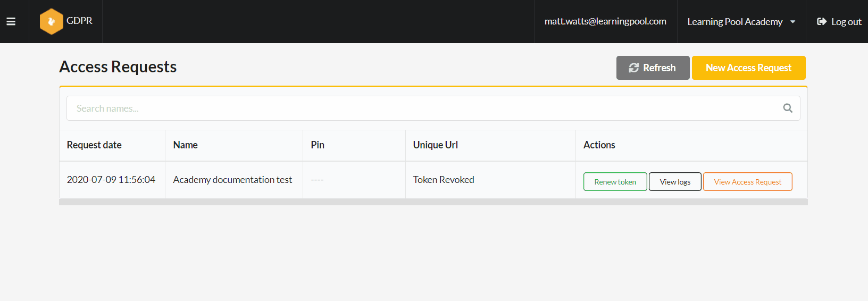This screenshot has height=301, width=868.
Task: Click the Pin column header
Action: 318,145
